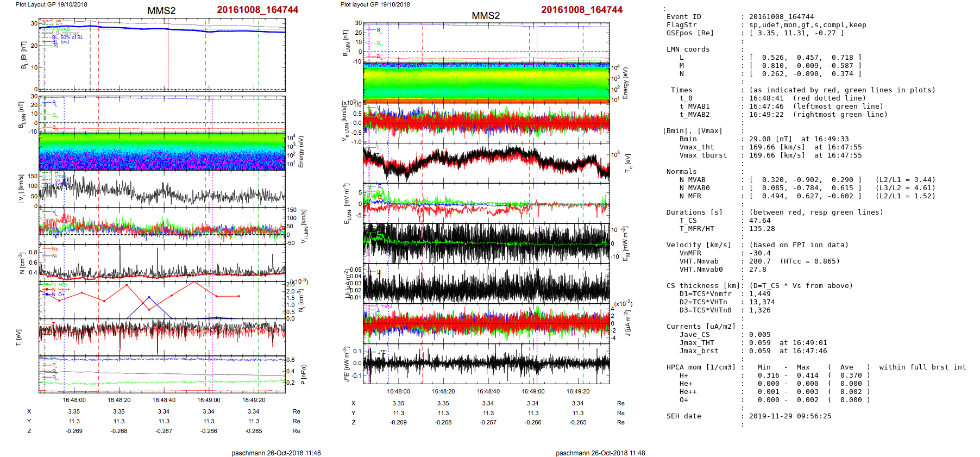Click the blue O+ legend entry
Screen dimensions: 980x457
click(61, 295)
